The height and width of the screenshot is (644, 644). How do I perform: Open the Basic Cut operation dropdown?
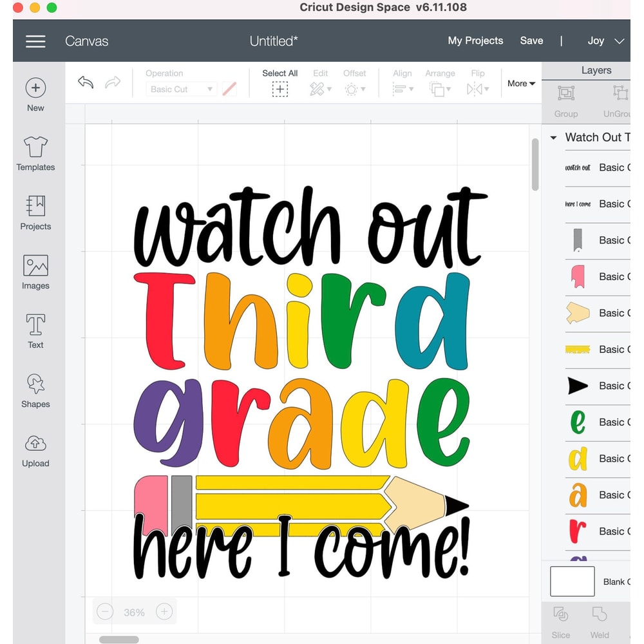(181, 89)
